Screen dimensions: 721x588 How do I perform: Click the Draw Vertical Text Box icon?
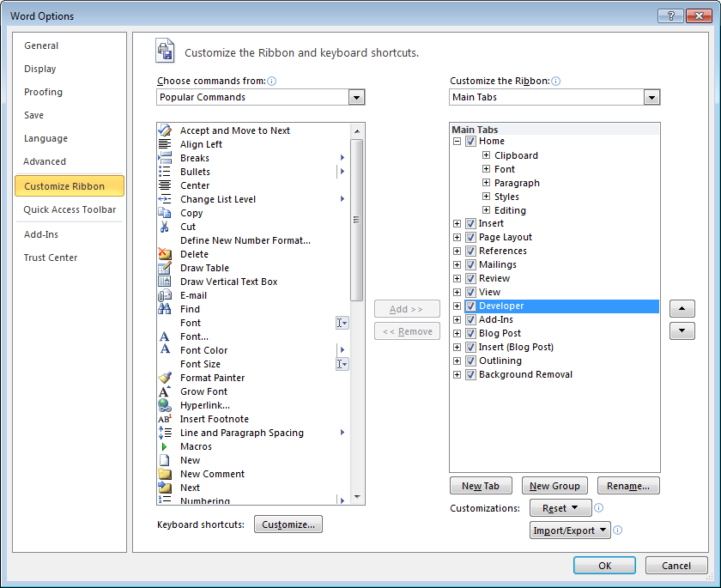pyautogui.click(x=165, y=282)
